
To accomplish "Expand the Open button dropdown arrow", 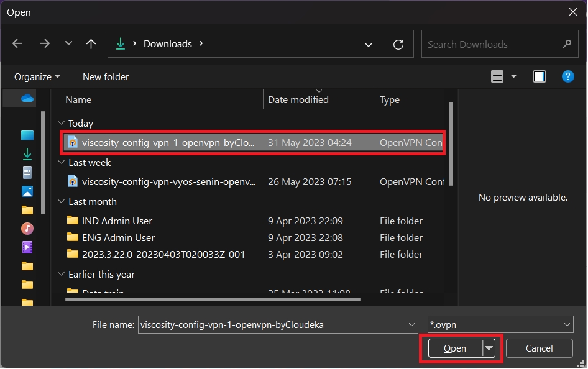I will 489,348.
